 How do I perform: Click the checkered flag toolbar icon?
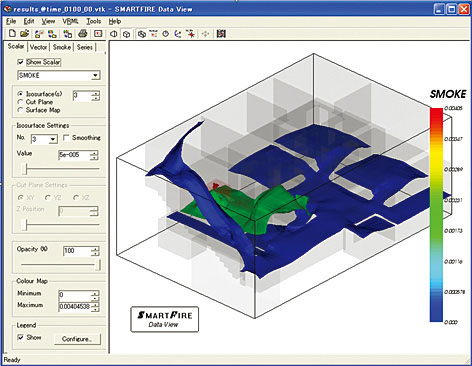pos(221,34)
